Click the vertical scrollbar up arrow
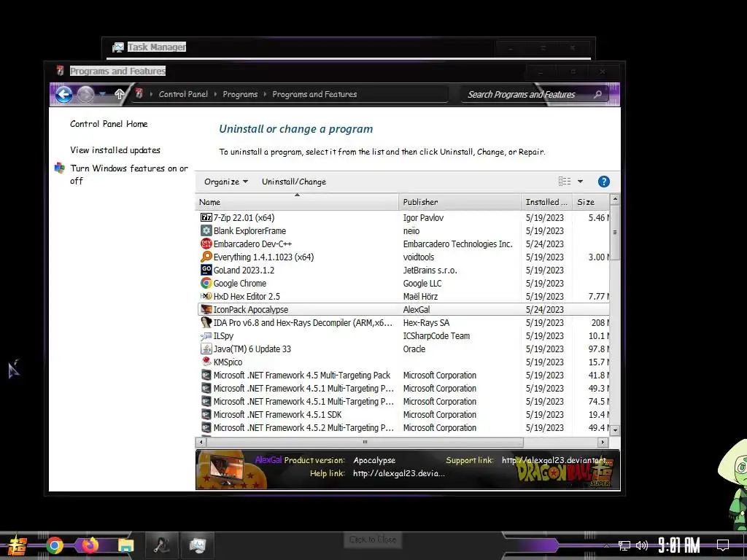This screenshot has width=747, height=560. 615,198
